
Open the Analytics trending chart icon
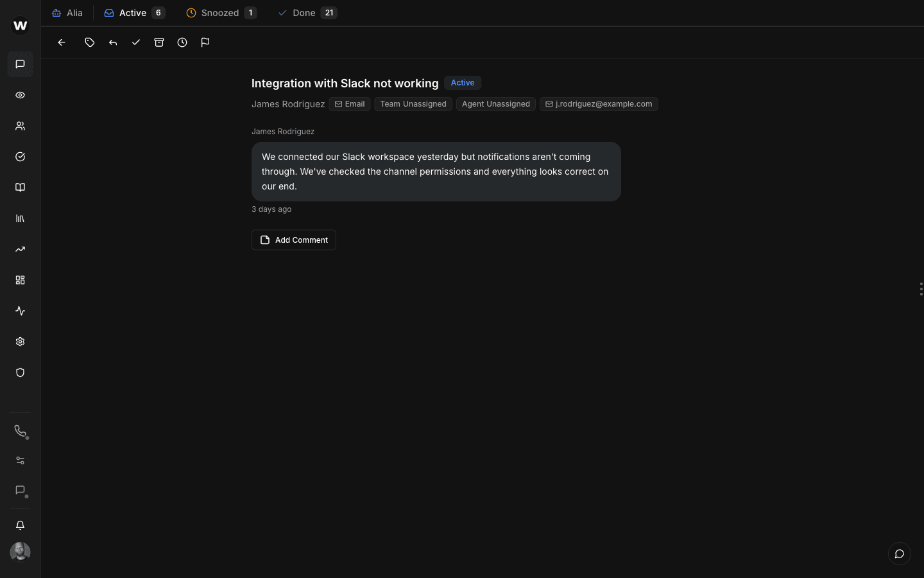20,249
